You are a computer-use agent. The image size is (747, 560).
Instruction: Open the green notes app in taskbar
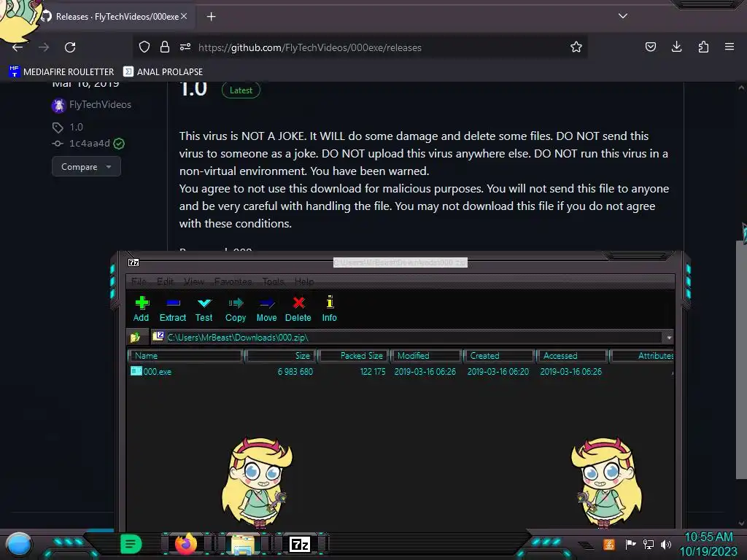[131, 544]
